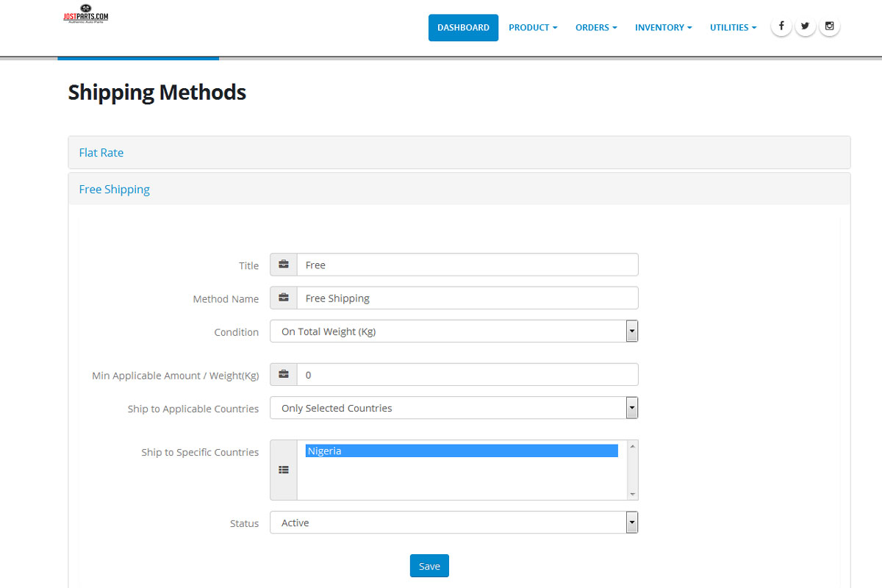Select Nigeria in the countries list
This screenshot has height=588, width=882.
[x=461, y=451]
